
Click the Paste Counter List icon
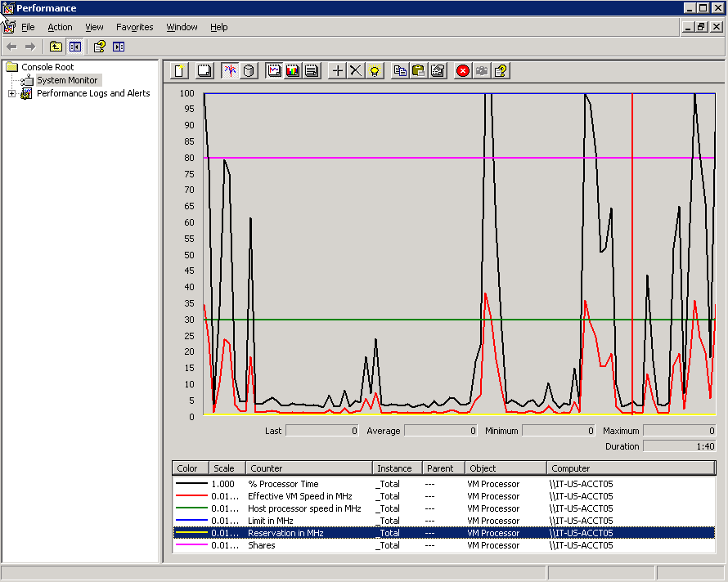(x=419, y=71)
